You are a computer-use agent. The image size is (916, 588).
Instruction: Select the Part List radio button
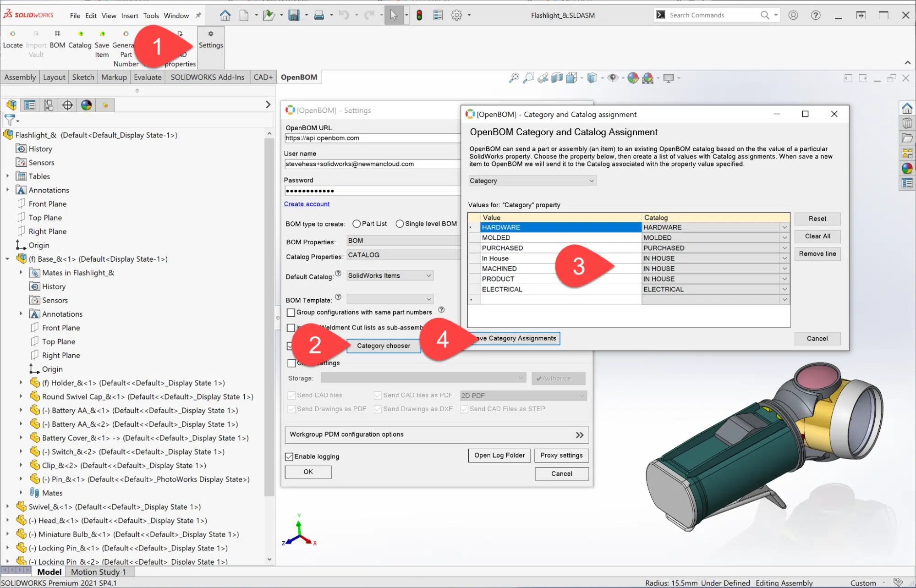[x=357, y=224]
